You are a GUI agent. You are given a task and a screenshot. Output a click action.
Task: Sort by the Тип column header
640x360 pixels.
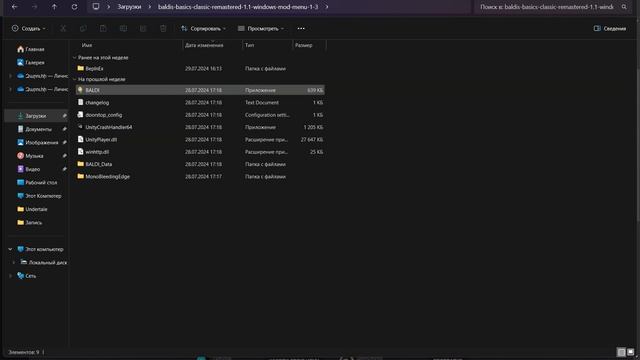(249, 45)
